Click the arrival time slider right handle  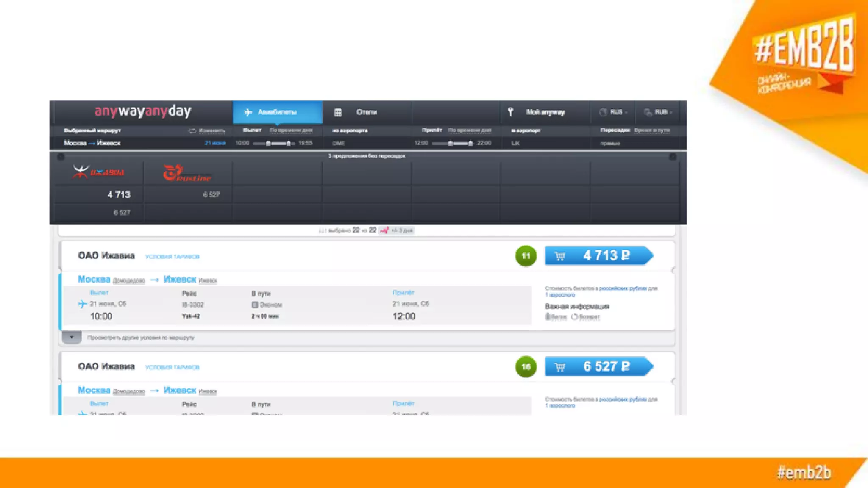pos(470,143)
